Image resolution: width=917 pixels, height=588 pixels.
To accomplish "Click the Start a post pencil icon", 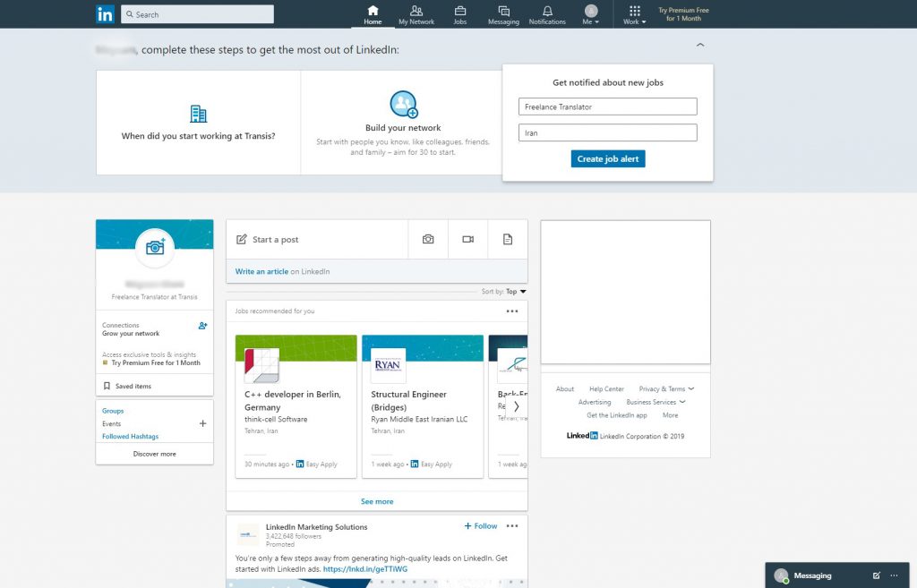I will pyautogui.click(x=242, y=239).
